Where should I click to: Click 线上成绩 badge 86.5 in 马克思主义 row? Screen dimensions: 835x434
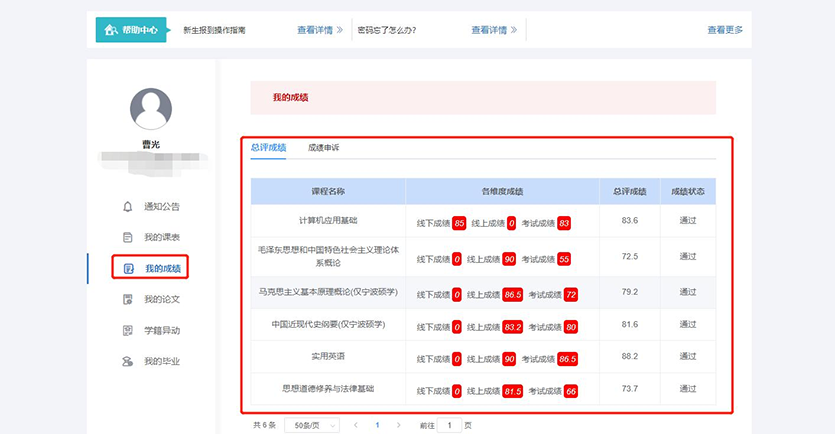pos(513,294)
